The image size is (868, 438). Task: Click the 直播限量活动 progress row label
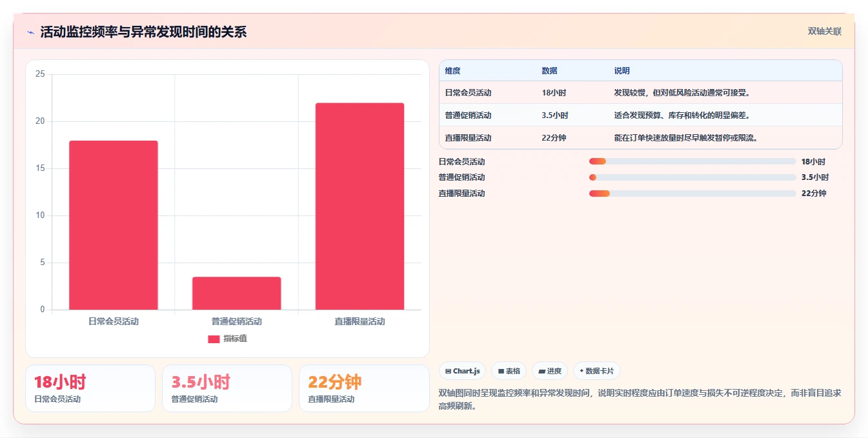[461, 194]
